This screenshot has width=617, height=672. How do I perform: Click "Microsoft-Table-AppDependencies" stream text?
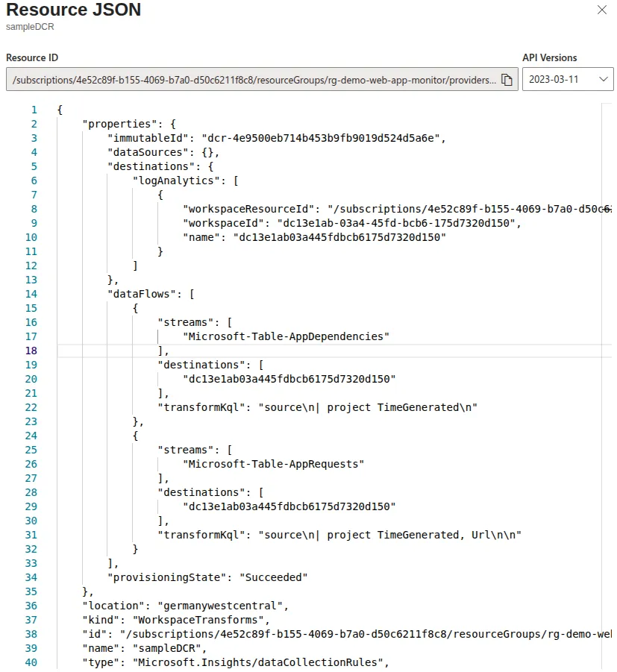click(x=286, y=336)
